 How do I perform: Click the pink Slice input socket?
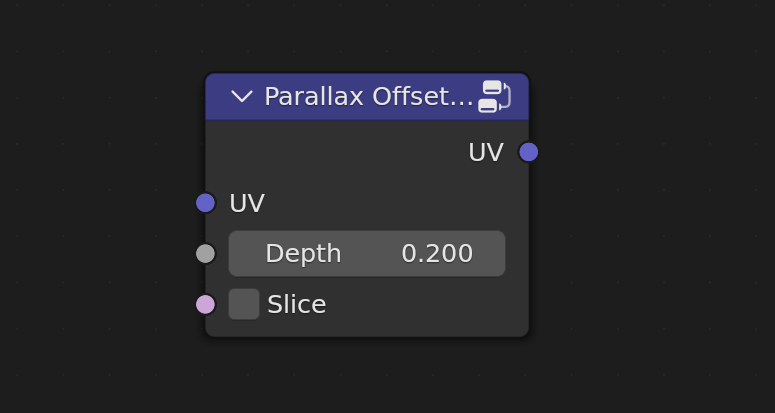tap(206, 304)
